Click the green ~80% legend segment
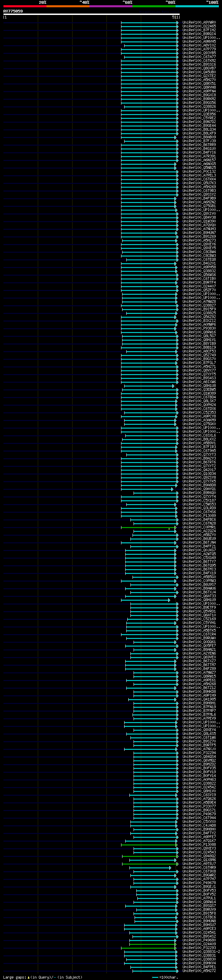The image size is (222, 980). point(154,6)
